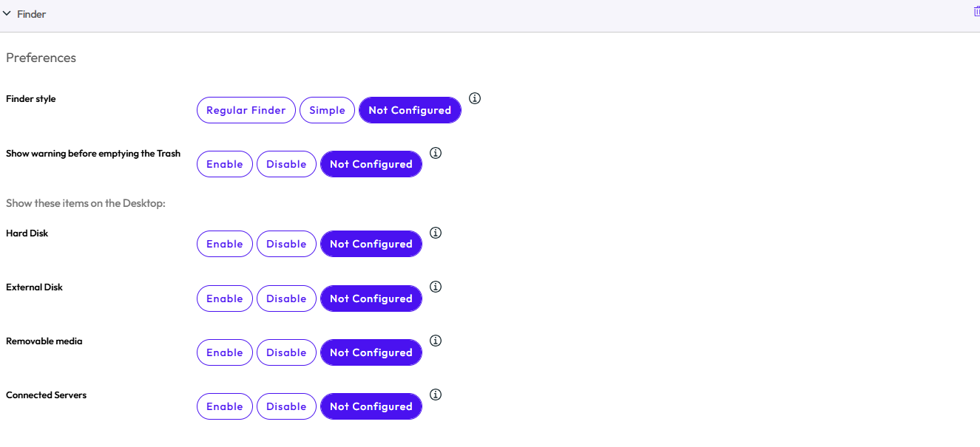The image size is (980, 447).
Task: Disable warning before emptying the Trash
Action: click(x=286, y=164)
